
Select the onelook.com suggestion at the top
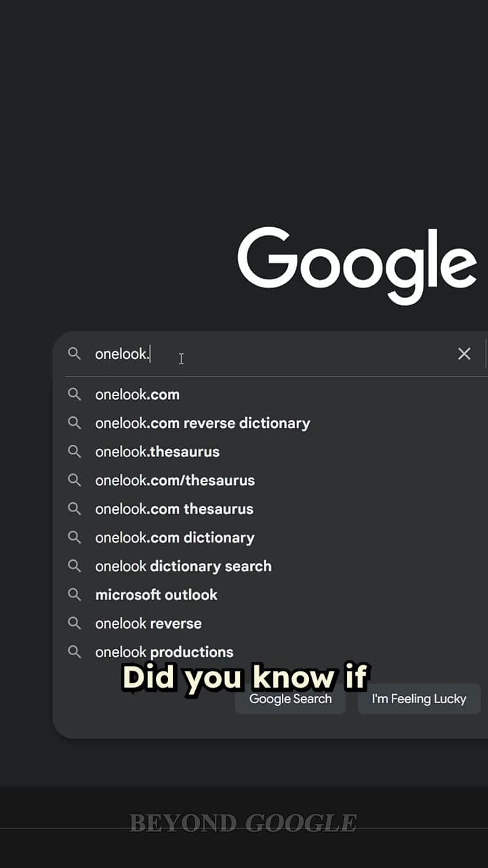coord(138,394)
